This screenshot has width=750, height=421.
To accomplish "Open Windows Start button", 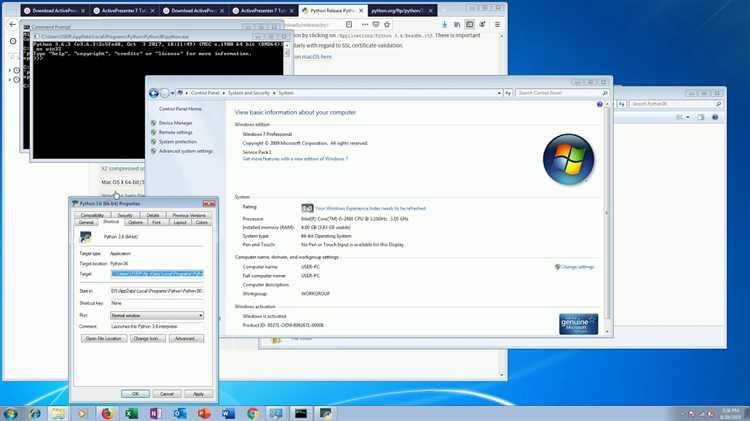I will click(10, 413).
